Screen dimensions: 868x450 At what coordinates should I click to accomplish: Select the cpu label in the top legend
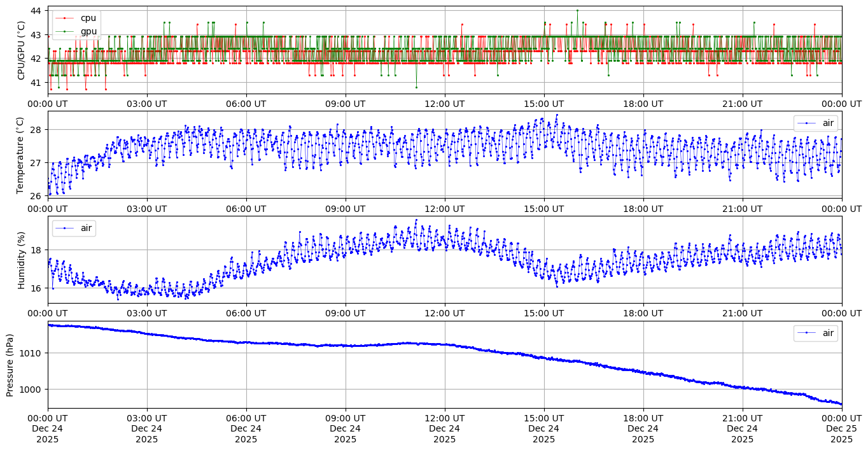pos(88,18)
